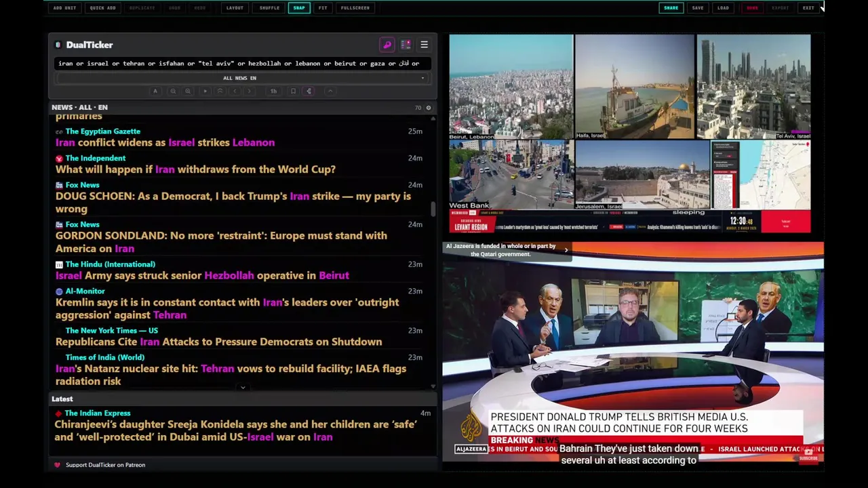Click the red button next to LOAD
868x488 pixels.
pyautogui.click(x=752, y=7)
